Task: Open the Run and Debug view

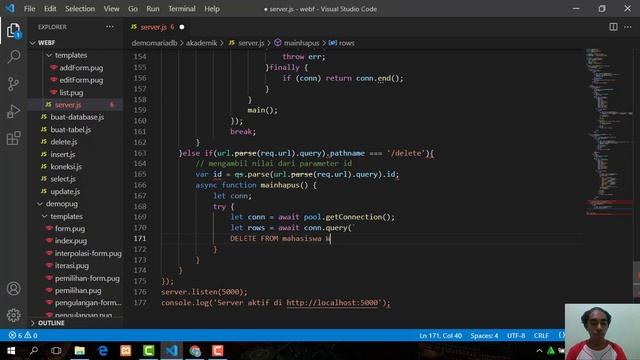Action: [13, 111]
